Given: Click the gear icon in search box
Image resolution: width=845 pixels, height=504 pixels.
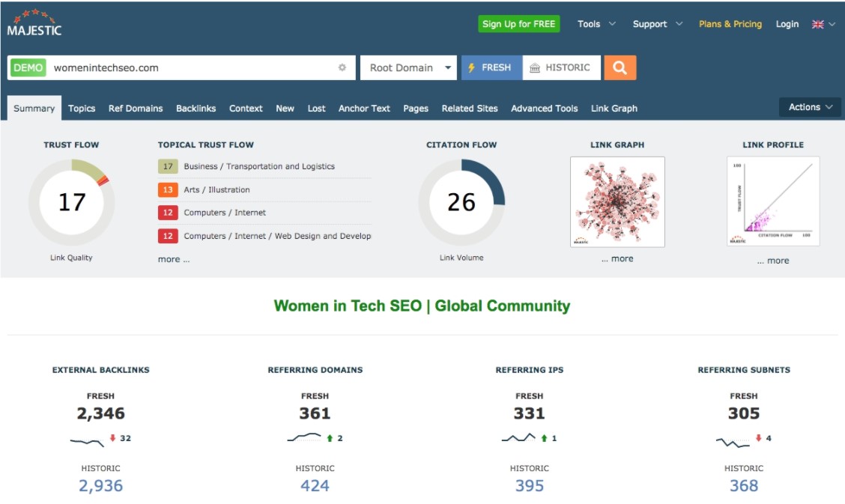Looking at the screenshot, I should tap(342, 67).
